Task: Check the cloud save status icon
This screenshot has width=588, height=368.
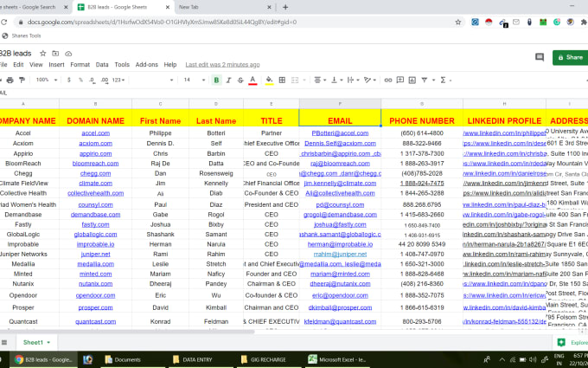Action: 68,54
